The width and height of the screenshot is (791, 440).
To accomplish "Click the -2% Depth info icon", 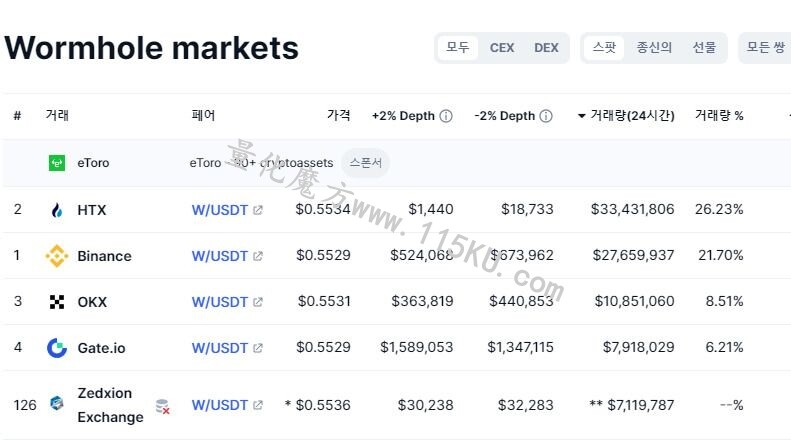I will point(546,116).
